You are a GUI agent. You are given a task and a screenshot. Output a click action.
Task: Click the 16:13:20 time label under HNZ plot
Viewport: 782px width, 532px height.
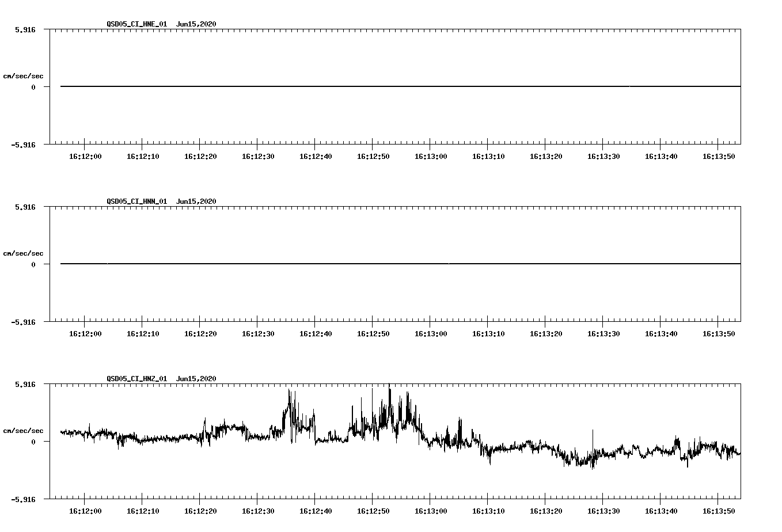[x=546, y=511]
